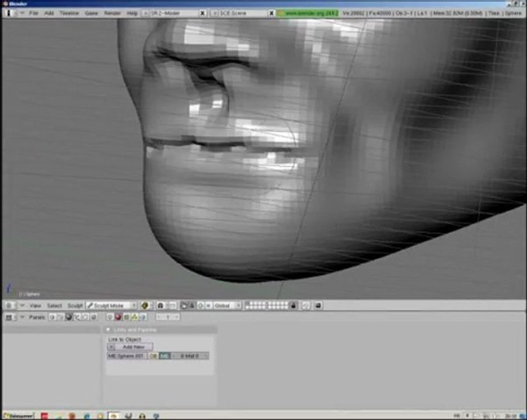Screen dimensions: 527x420
Task: Click the buttons window type icon
Action: pos(9,317)
